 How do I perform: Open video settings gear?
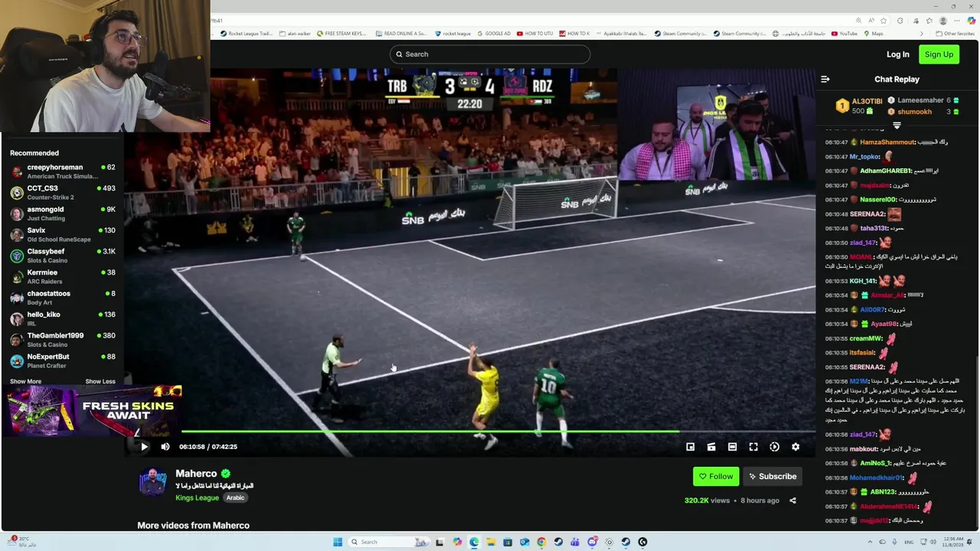(795, 447)
